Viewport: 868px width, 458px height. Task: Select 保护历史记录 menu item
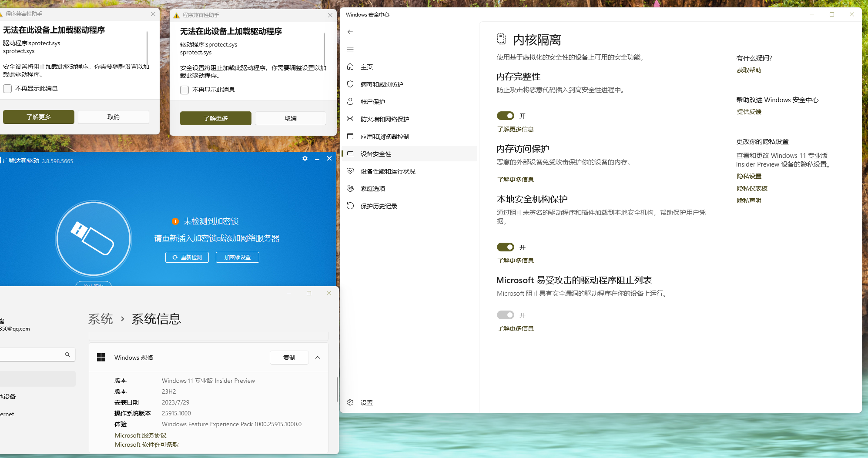379,206
